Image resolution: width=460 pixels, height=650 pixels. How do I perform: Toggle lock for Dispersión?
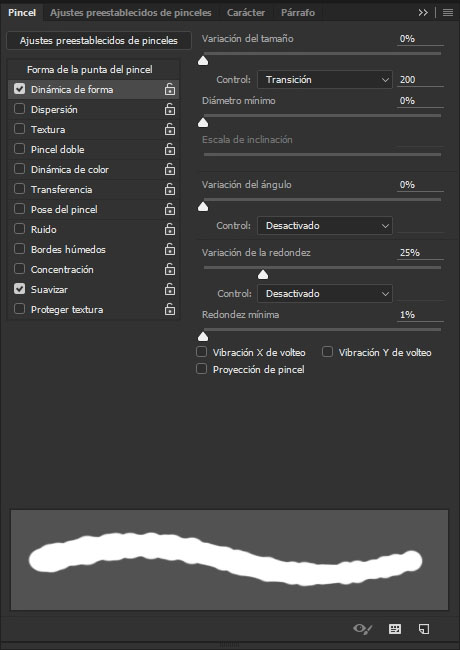coord(169,109)
